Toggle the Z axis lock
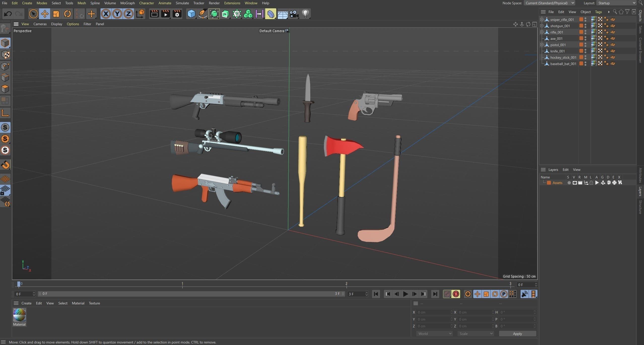The image size is (644, 345). click(128, 14)
